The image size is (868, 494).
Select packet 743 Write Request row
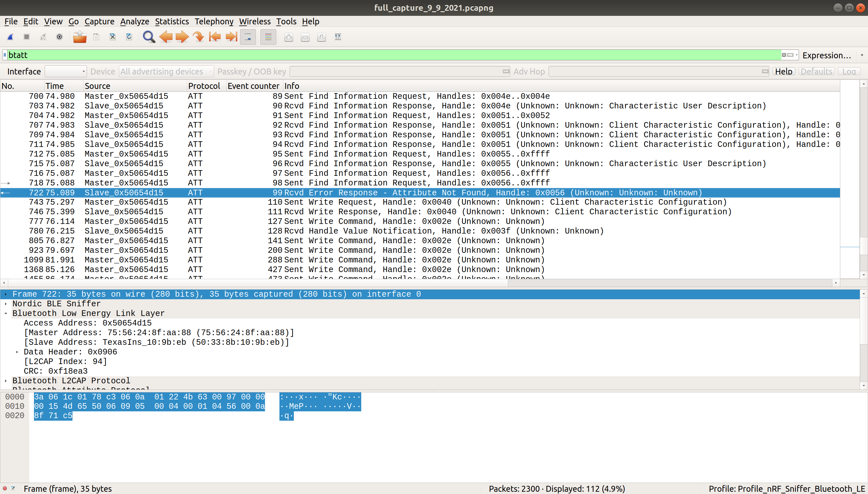420,202
